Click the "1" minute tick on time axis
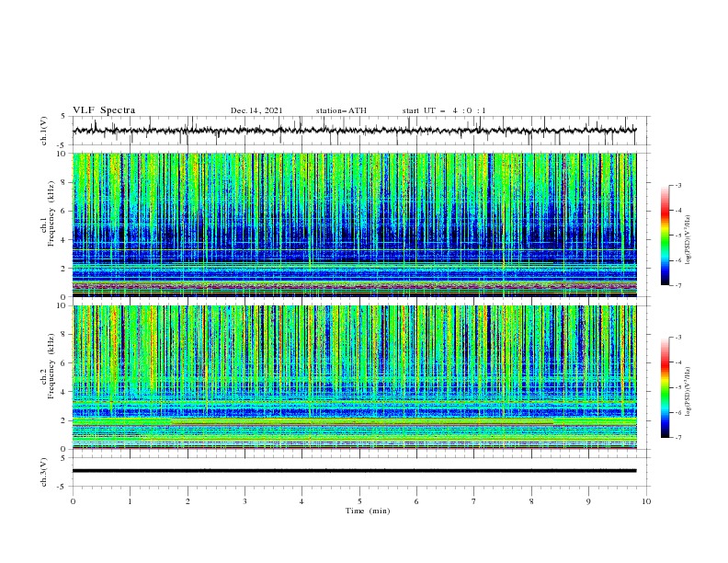 [130, 501]
